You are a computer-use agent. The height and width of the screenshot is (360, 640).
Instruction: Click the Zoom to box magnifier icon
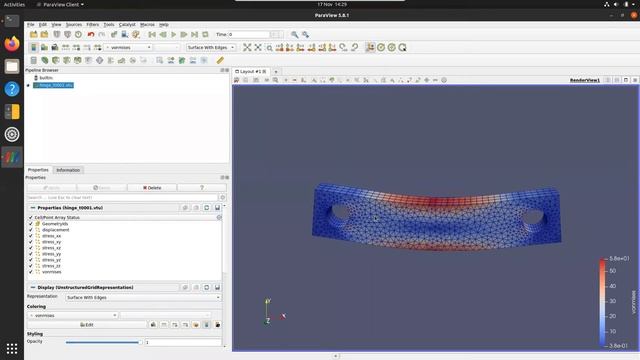pyautogui.click(x=269, y=48)
